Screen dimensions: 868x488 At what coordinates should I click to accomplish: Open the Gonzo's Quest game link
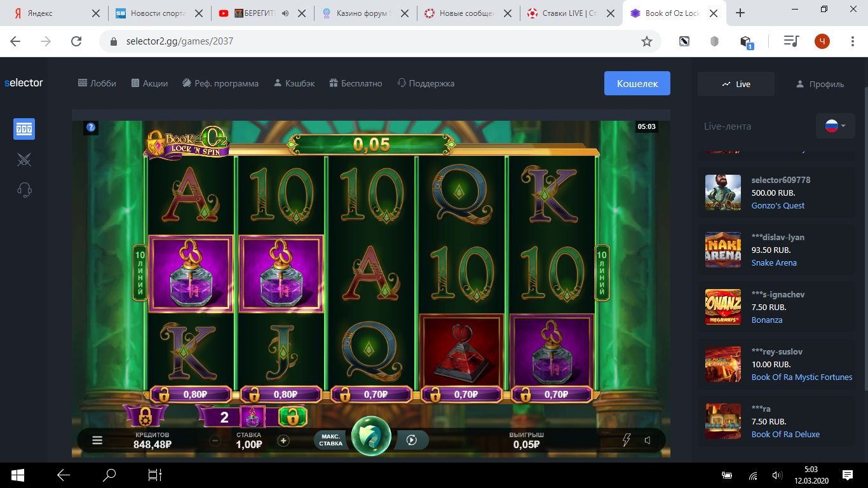click(778, 205)
